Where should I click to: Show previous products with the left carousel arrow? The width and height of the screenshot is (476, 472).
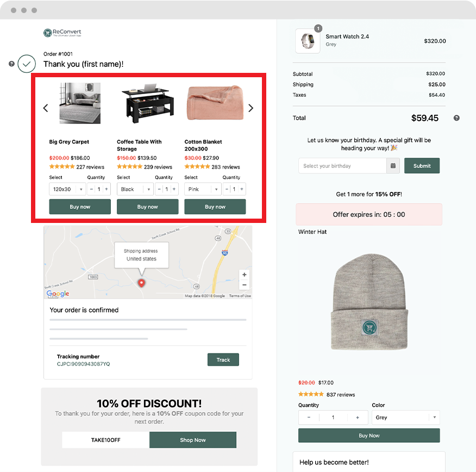click(x=46, y=108)
